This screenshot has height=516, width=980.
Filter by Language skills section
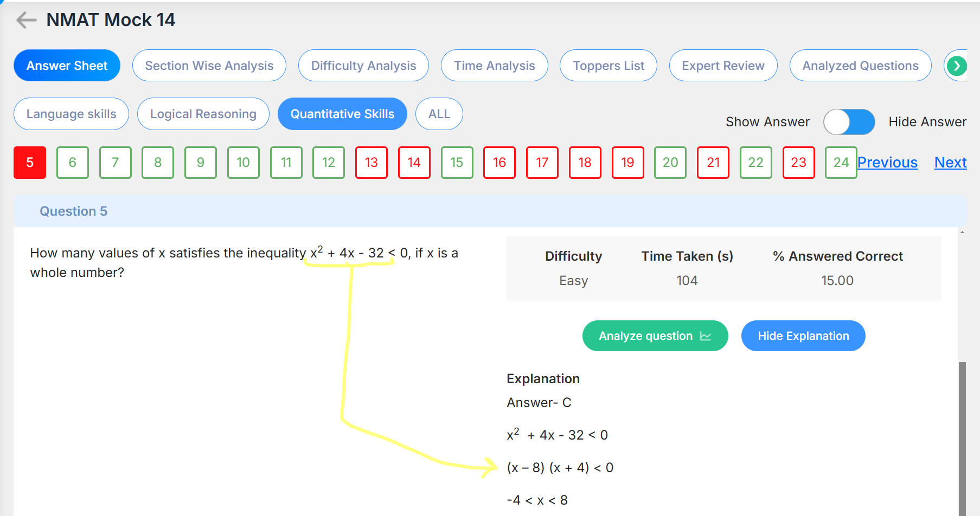pos(71,114)
